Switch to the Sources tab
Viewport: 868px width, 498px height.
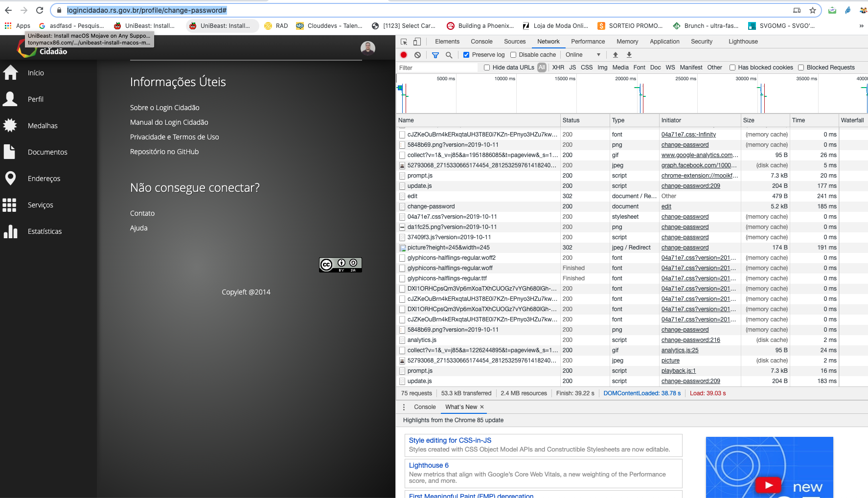click(515, 42)
